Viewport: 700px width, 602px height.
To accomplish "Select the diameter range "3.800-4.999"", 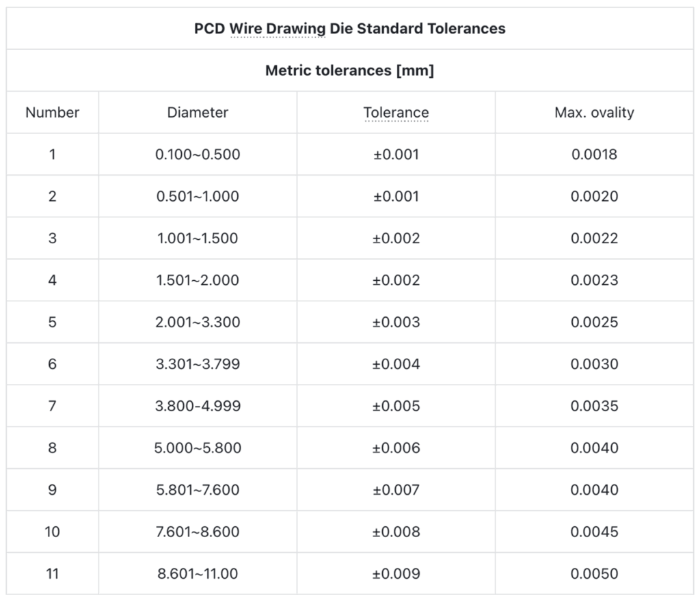I will tap(198, 406).
